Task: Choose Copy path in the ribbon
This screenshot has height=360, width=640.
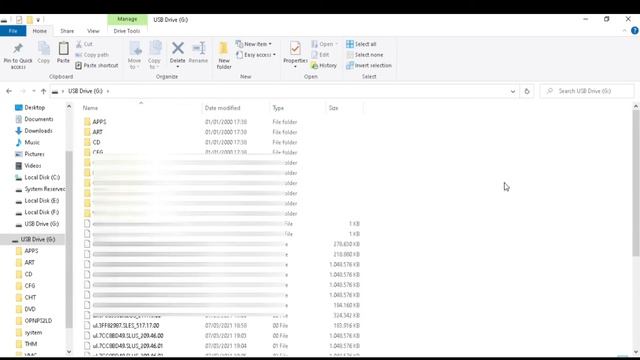Action: 92,55
